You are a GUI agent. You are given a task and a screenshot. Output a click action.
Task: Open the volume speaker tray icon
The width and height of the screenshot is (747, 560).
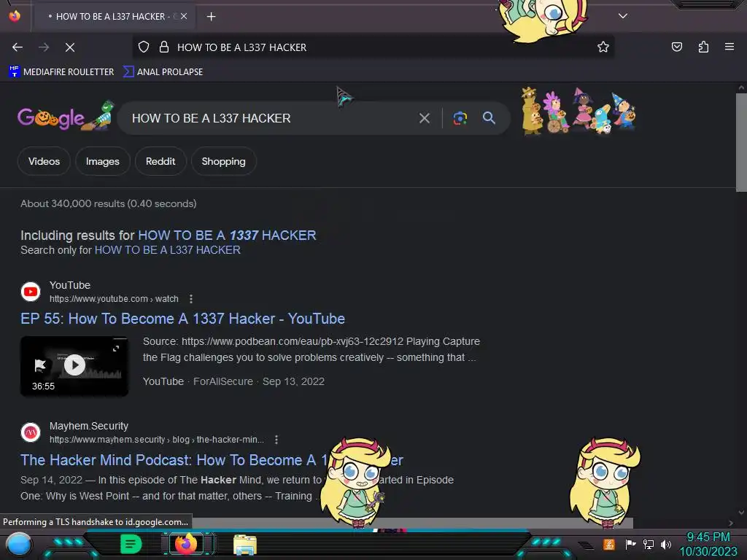[666, 544]
